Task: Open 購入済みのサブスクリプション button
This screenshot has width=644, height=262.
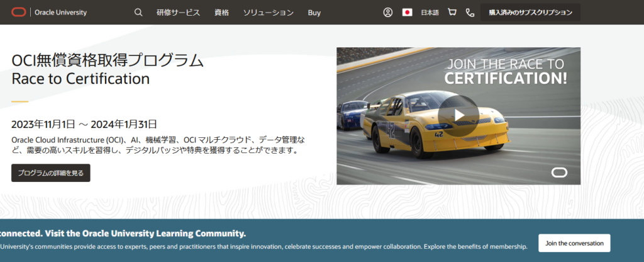Action: [x=530, y=13]
